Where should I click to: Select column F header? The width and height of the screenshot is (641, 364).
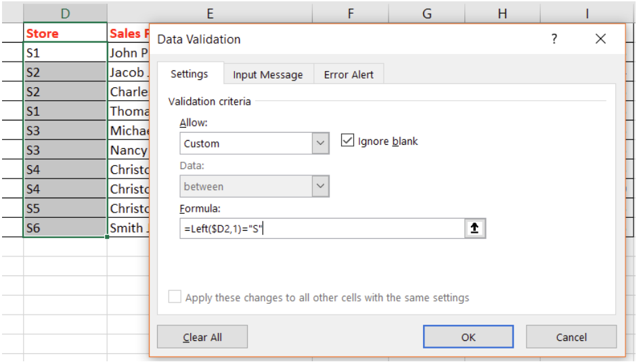coord(351,13)
